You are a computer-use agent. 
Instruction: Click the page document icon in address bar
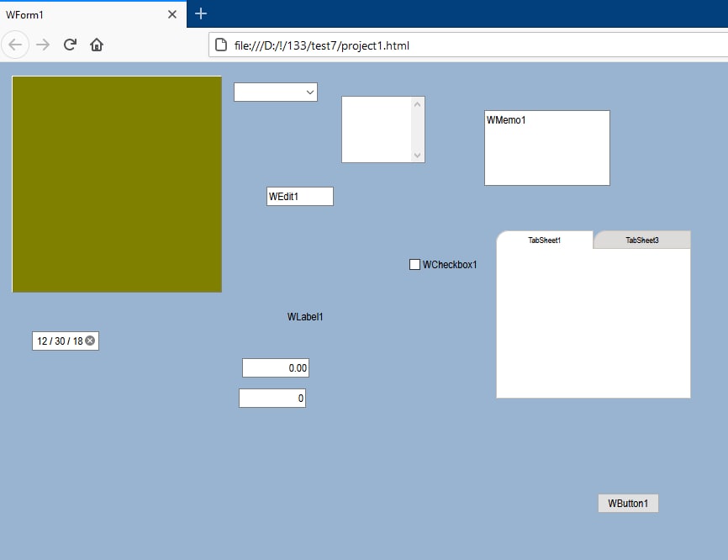point(221,45)
